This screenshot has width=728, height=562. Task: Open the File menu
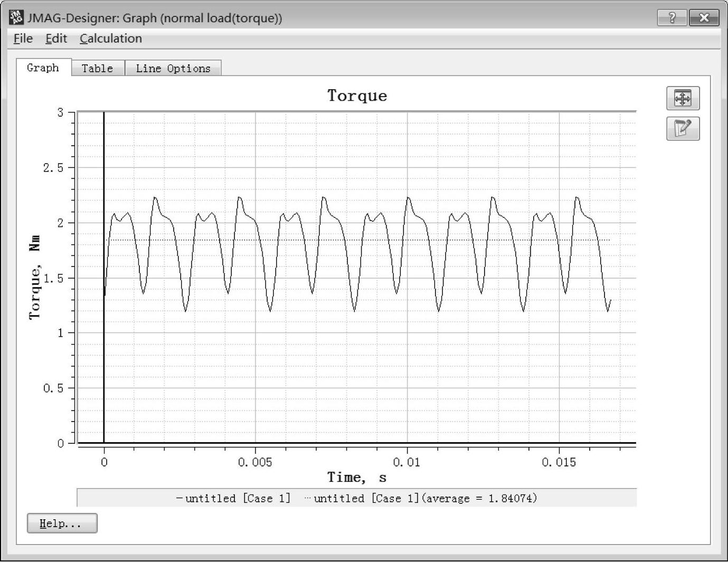(23, 39)
